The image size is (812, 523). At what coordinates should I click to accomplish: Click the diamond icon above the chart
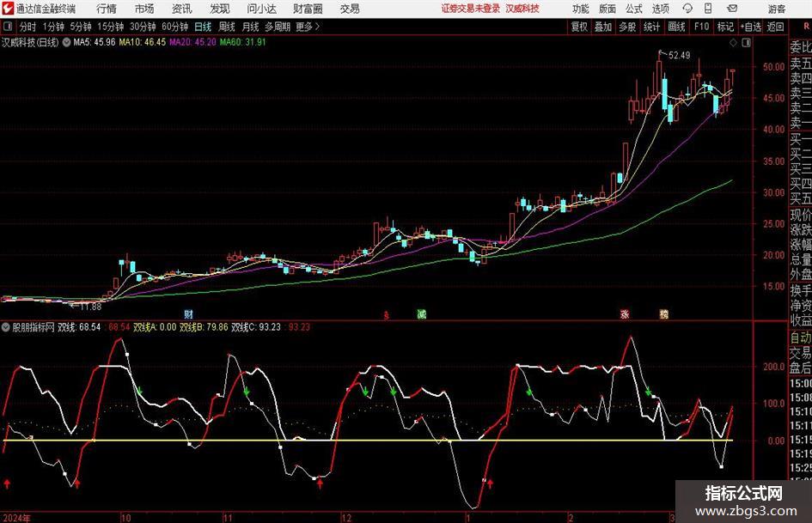point(733,43)
